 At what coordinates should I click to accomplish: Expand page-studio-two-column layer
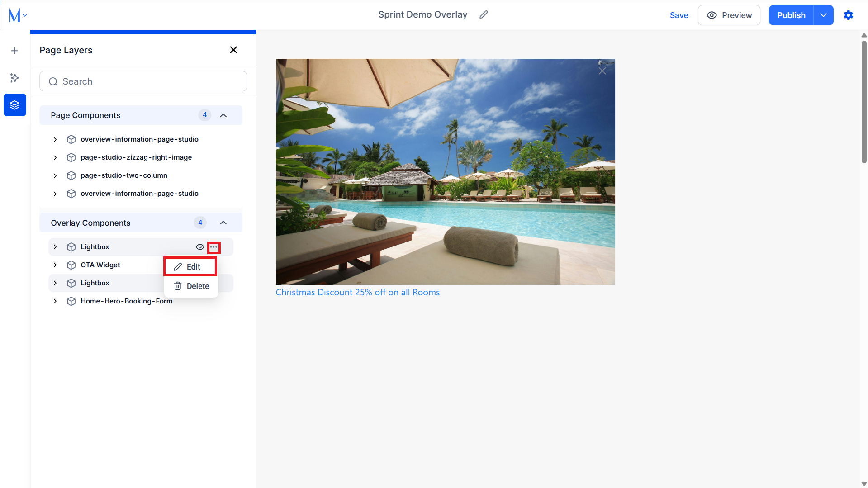(x=55, y=175)
